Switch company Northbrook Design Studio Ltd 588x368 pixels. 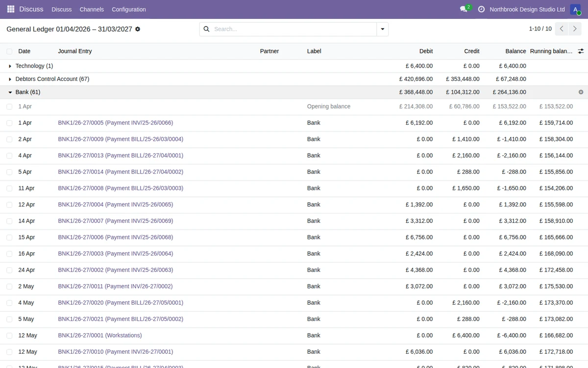point(527,9)
